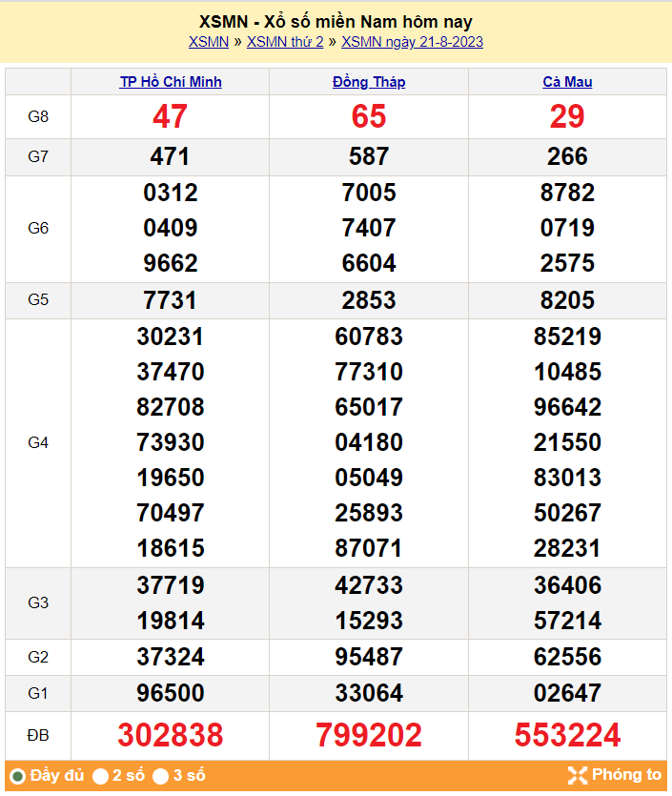Image resolution: width=672 pixels, height=796 pixels.
Task: Click the G4 row label
Action: point(38,442)
